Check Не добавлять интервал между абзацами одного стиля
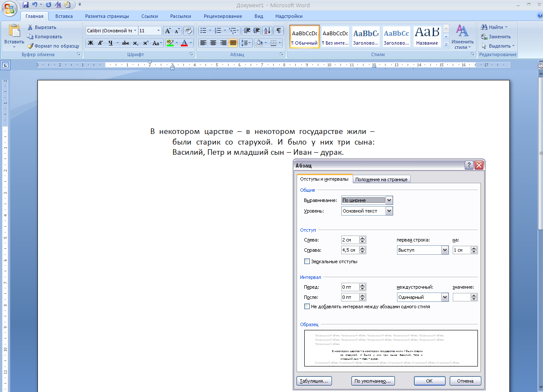This screenshot has width=543, height=392. coord(307,306)
